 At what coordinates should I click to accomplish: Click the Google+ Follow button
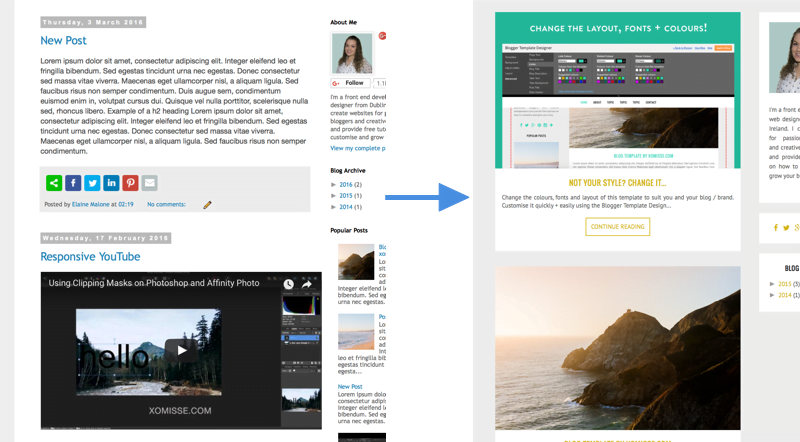click(350, 83)
